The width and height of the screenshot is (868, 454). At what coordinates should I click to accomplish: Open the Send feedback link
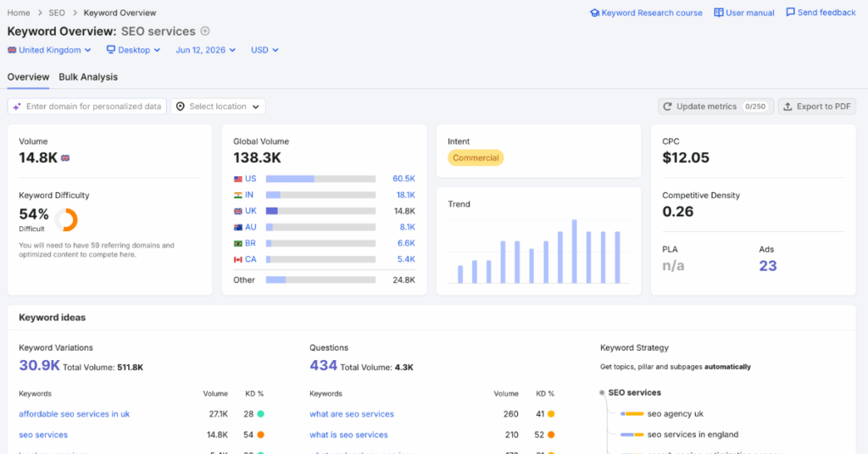[821, 12]
